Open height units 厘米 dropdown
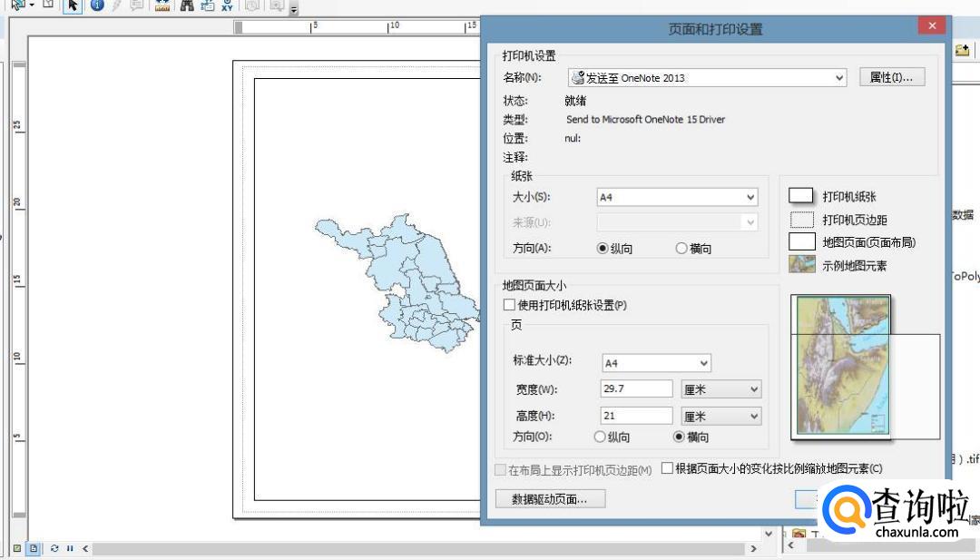The width and height of the screenshot is (980, 560). (721, 417)
